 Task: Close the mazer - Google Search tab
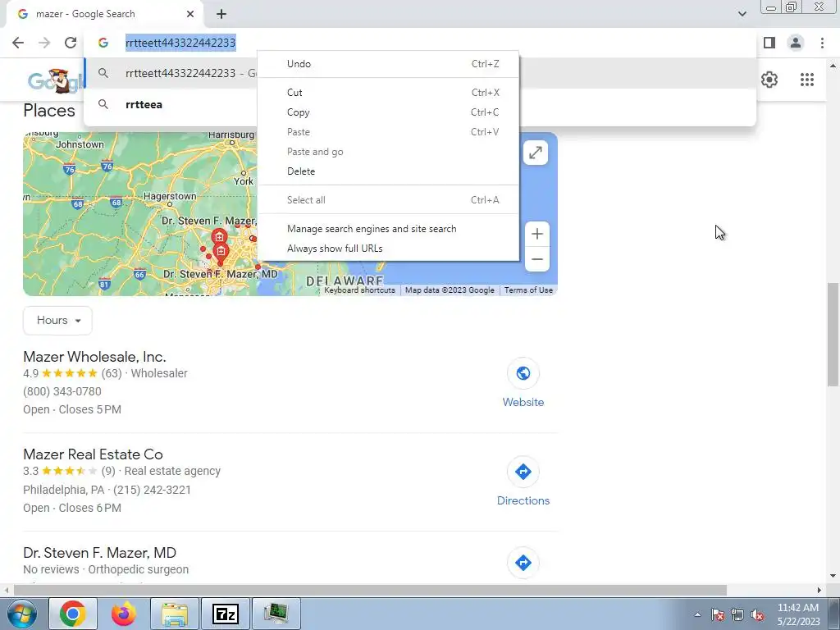[x=190, y=14]
